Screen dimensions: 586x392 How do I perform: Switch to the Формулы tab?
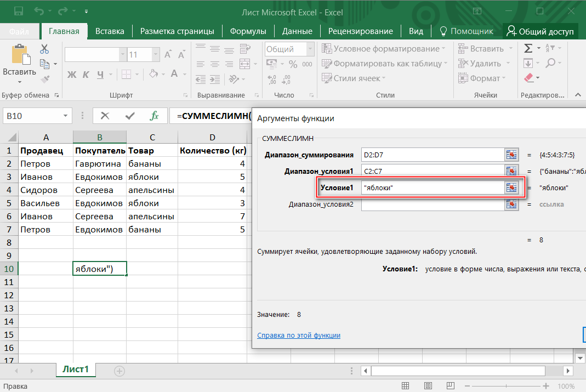click(248, 31)
